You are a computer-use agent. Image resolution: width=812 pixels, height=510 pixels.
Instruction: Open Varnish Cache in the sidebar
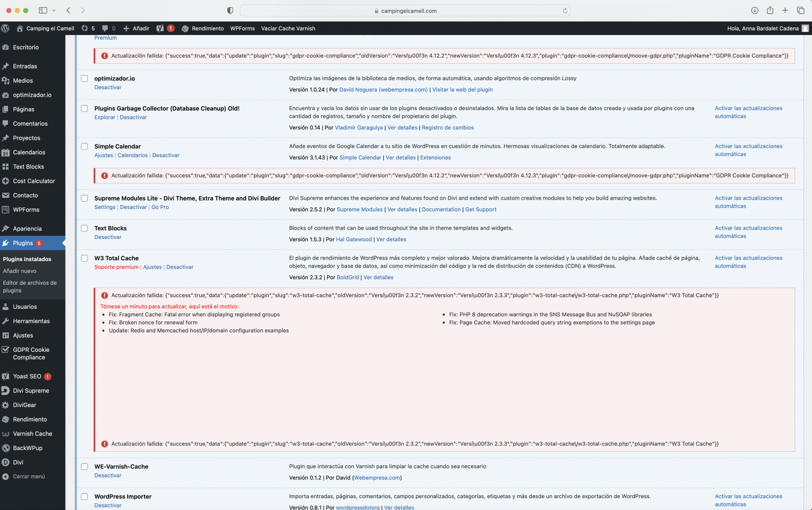coord(33,433)
